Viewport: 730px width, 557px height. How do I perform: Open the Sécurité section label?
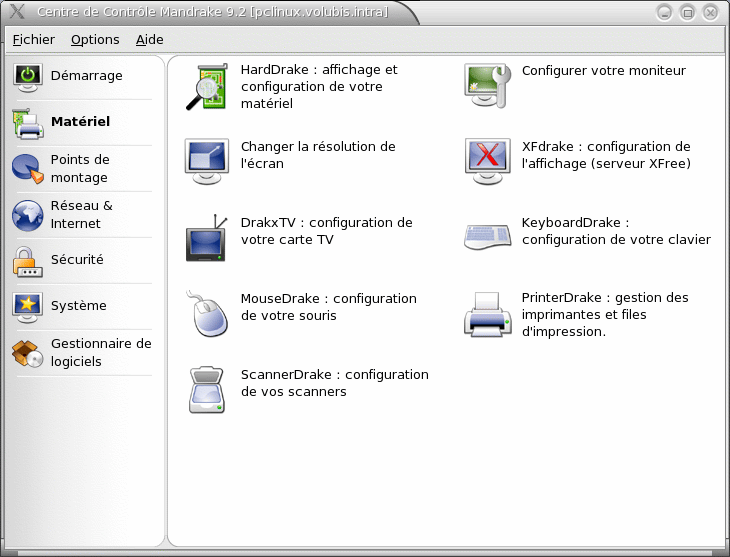[77, 259]
